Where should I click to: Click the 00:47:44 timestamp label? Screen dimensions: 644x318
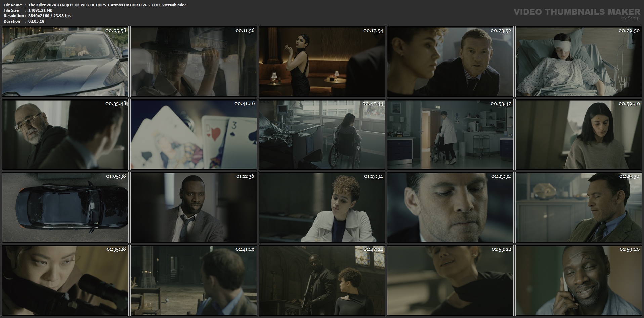coord(373,104)
